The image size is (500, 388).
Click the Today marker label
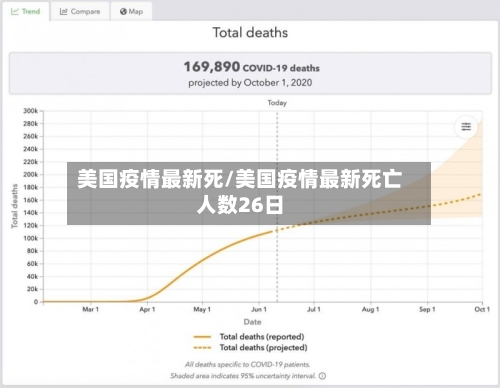[277, 103]
